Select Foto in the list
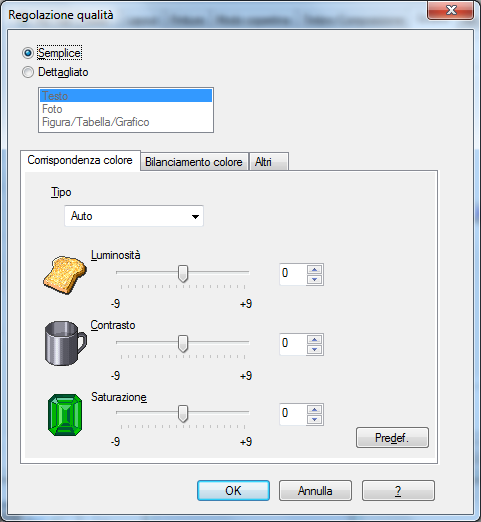 (126, 109)
